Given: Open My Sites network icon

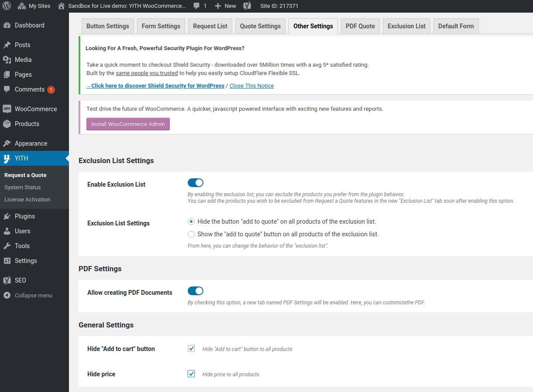Looking at the screenshot, I should coord(21,6).
